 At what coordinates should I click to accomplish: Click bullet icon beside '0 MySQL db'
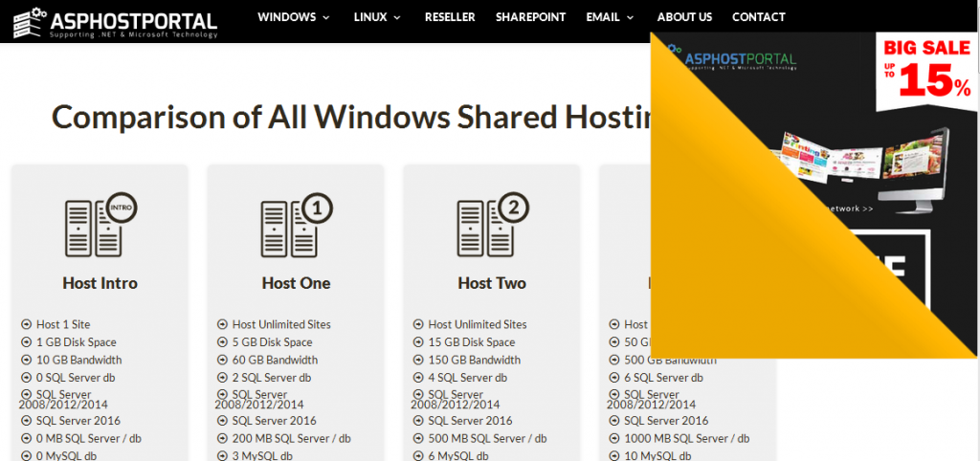point(26,456)
